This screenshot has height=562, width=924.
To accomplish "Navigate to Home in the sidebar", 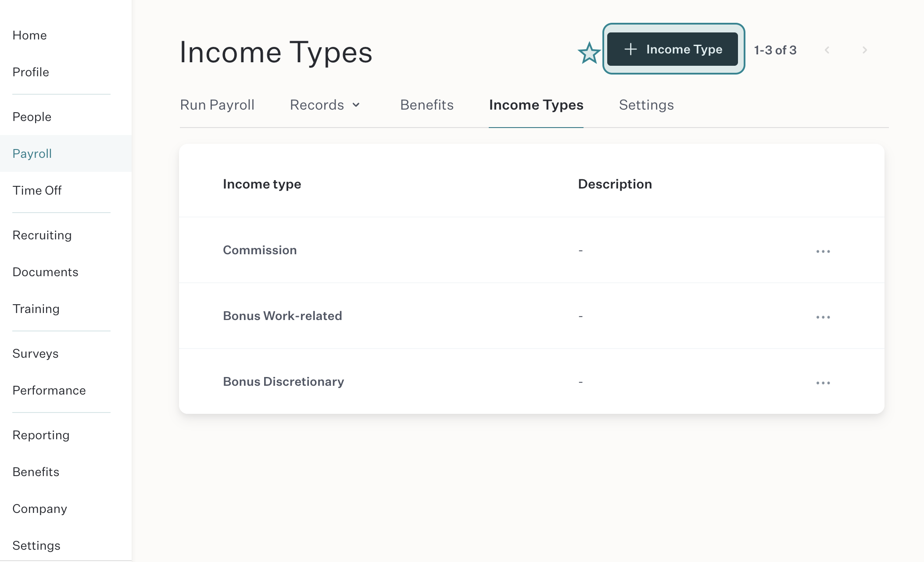I will point(29,35).
